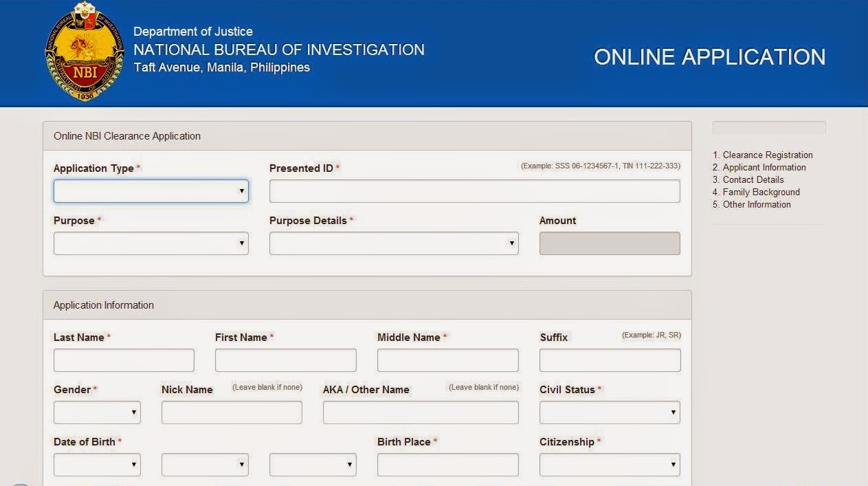Select the Middle Name input field
The width and height of the screenshot is (868, 486).
pos(448,360)
